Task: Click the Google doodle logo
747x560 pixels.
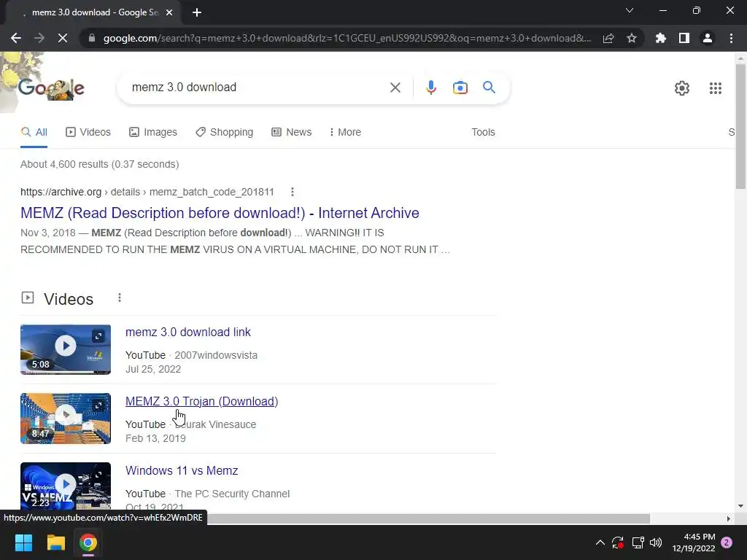Action: pyautogui.click(x=51, y=88)
